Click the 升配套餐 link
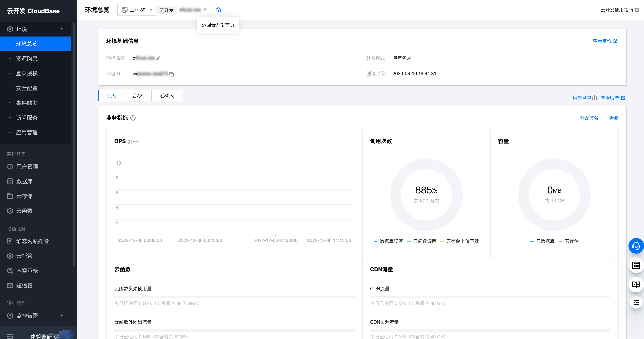Screen dimensions: 644x339 click(589, 118)
